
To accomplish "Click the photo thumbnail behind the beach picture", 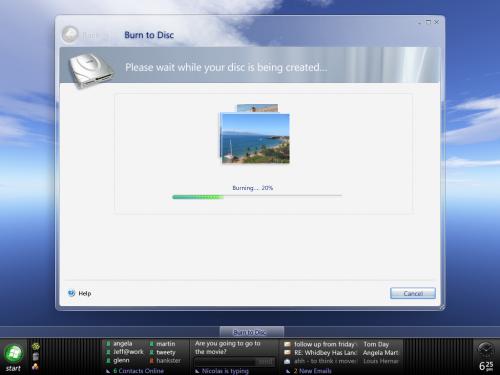I will pyautogui.click(x=257, y=108).
